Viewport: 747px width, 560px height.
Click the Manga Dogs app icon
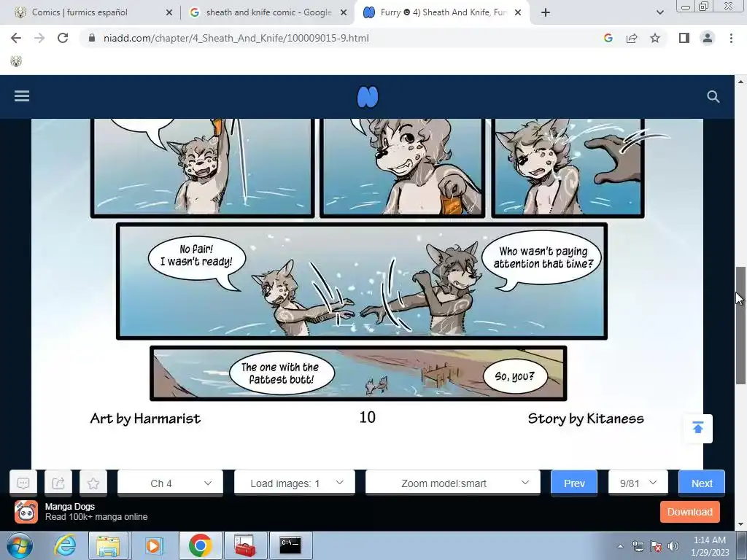point(26,512)
